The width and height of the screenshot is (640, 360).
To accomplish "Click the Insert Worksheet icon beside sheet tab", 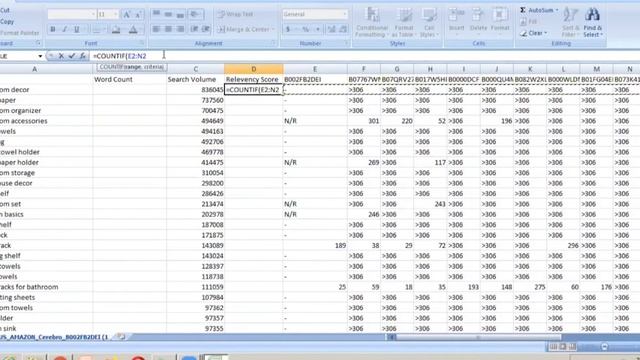I will tap(120, 337).
